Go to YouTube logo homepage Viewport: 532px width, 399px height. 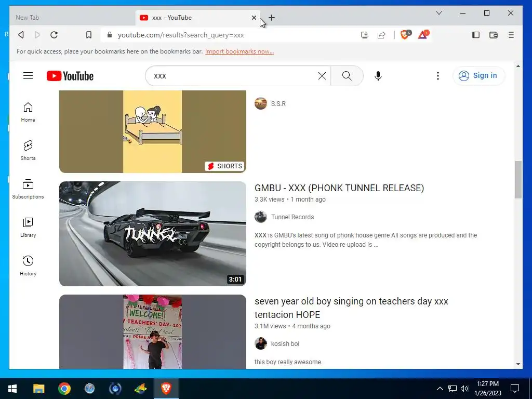70,76
